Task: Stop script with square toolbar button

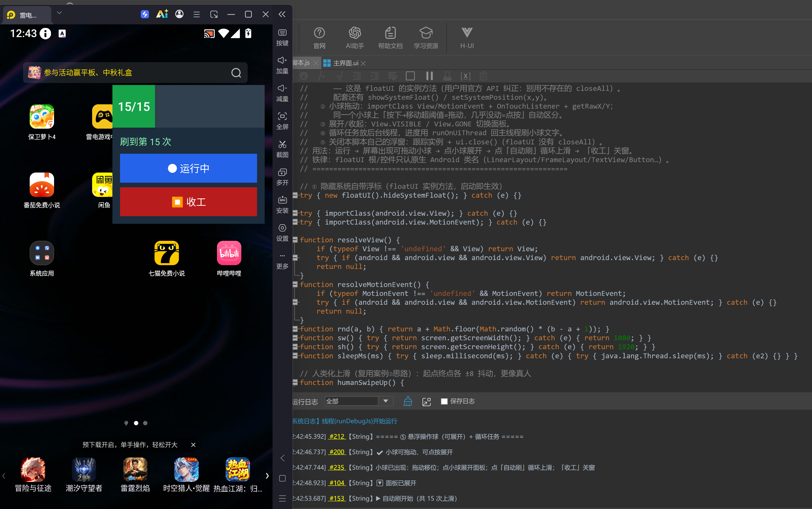Action: (x=410, y=76)
